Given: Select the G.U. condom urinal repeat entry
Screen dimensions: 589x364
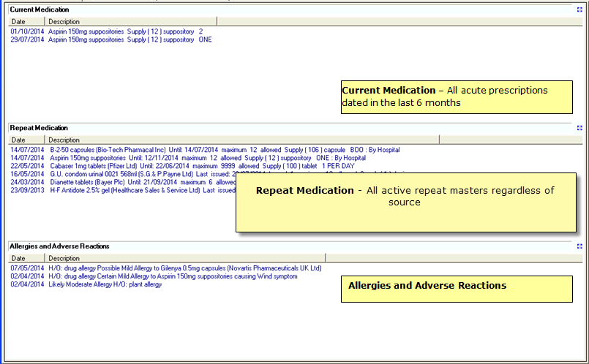Looking at the screenshot, I should 132,174.
